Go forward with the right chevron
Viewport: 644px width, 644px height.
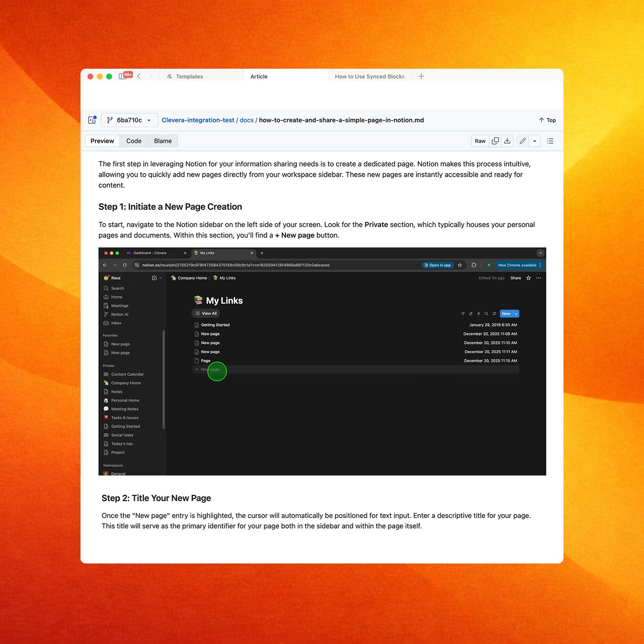[151, 77]
